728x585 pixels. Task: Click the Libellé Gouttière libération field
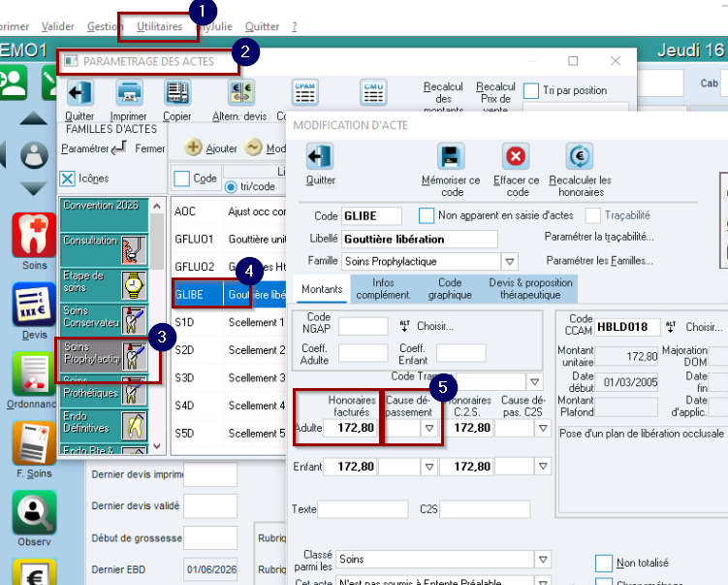pyautogui.click(x=420, y=240)
